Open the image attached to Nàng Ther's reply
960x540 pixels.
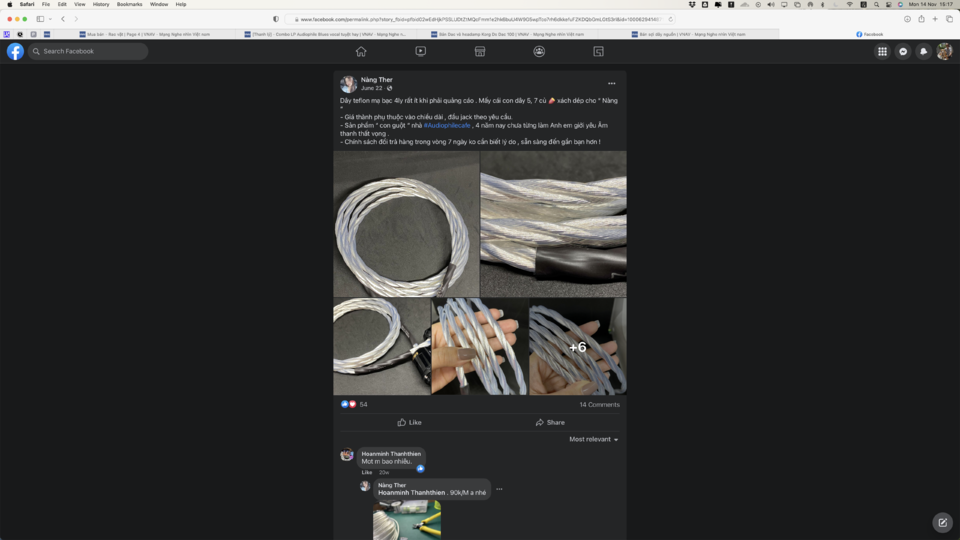pos(407,520)
